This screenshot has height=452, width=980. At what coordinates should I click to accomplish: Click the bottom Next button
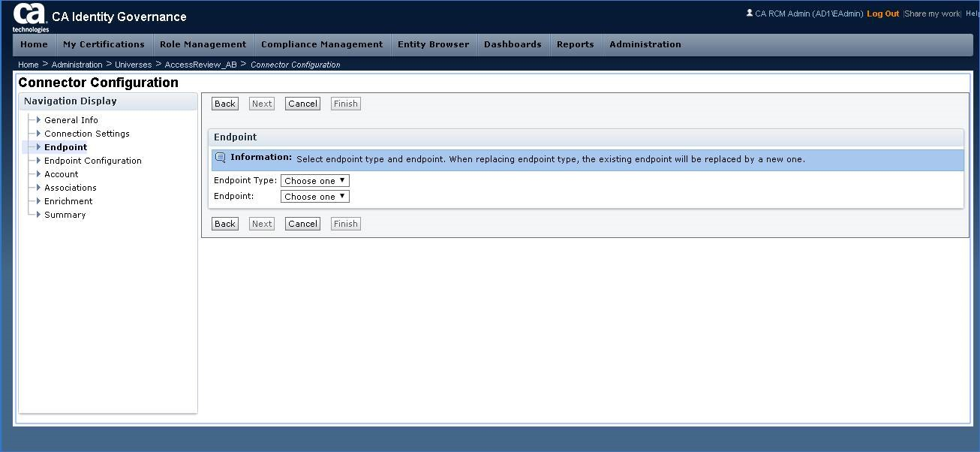(x=262, y=224)
